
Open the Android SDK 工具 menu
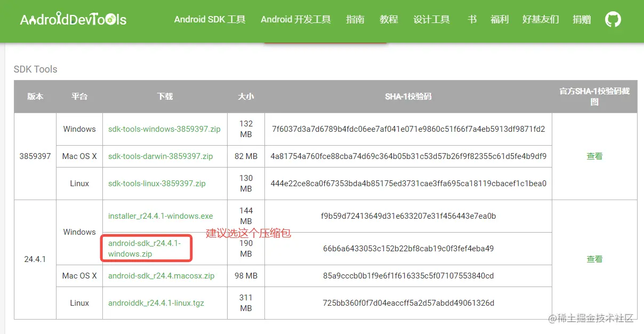coord(210,20)
